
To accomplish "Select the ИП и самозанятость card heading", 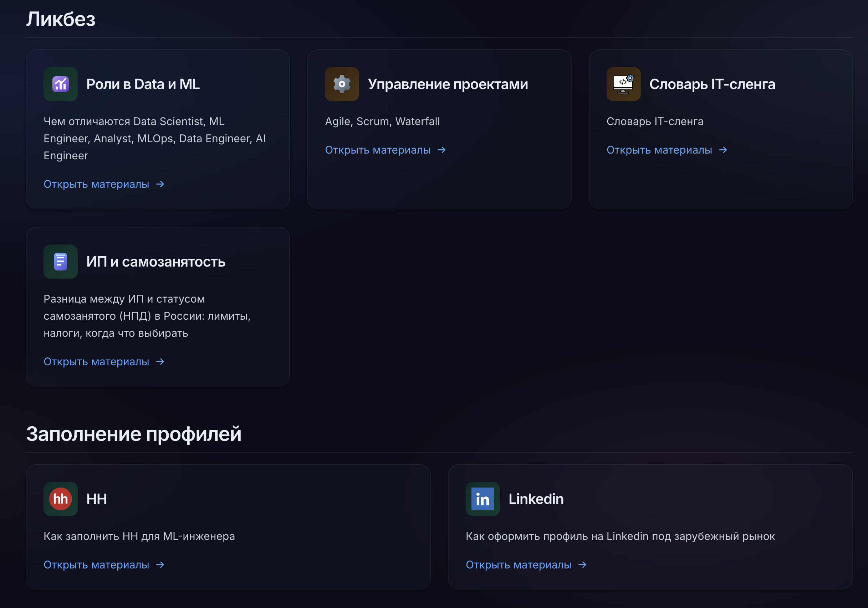I will point(156,262).
